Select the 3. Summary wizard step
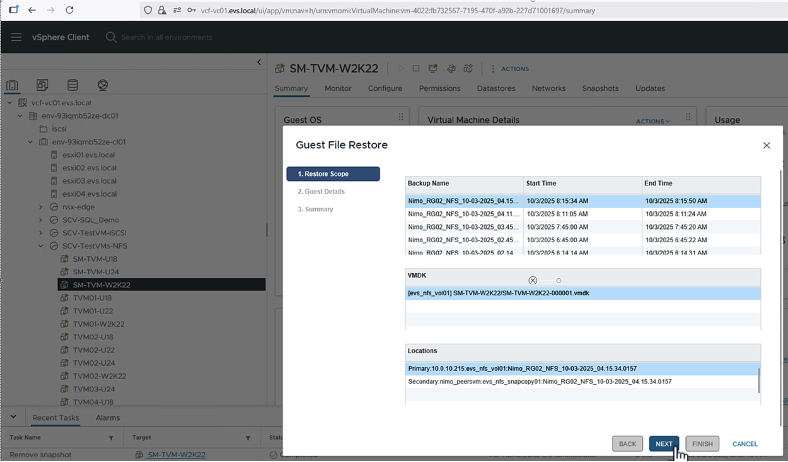The height and width of the screenshot is (462, 788). (x=315, y=209)
